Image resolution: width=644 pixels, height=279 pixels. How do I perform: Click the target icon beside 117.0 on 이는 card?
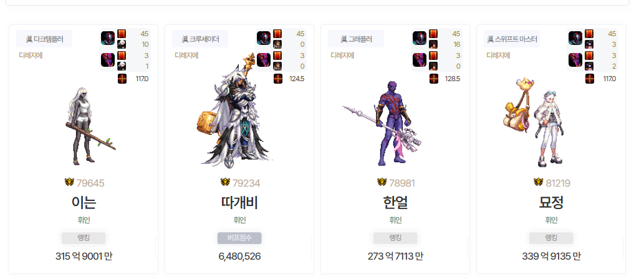122,79
